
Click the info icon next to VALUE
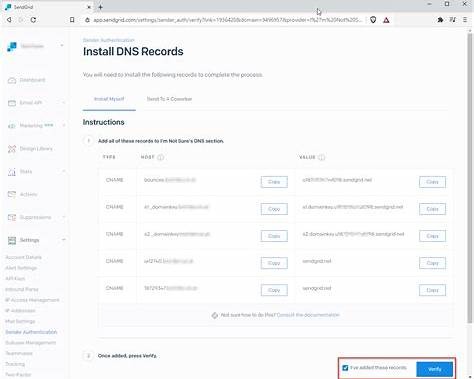tap(322, 157)
